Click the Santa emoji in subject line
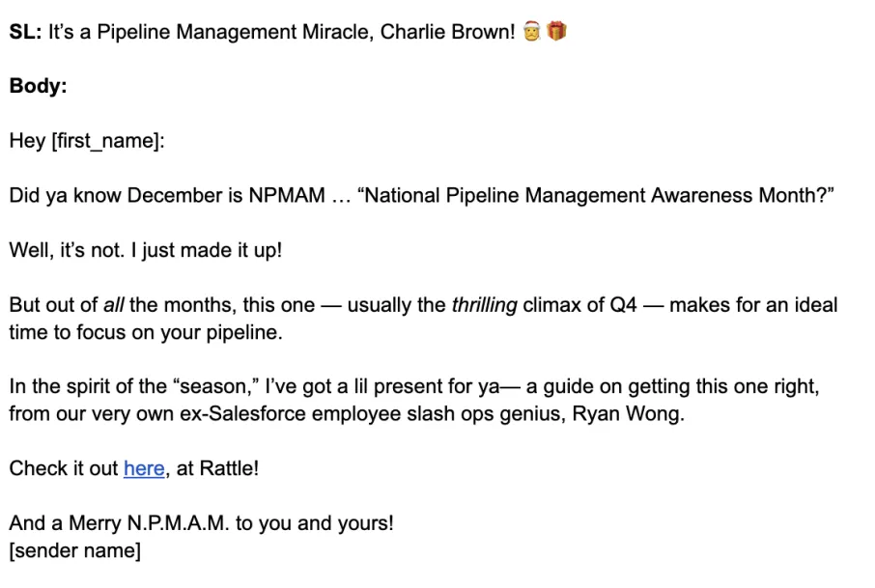The image size is (875, 588). (x=531, y=32)
